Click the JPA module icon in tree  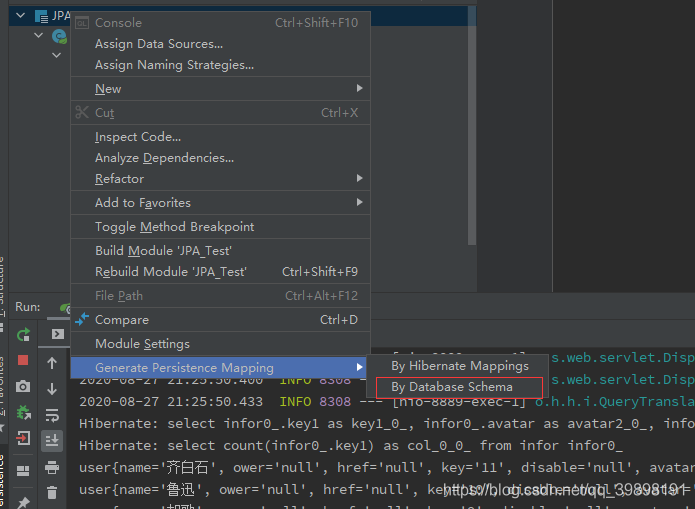[41, 17]
